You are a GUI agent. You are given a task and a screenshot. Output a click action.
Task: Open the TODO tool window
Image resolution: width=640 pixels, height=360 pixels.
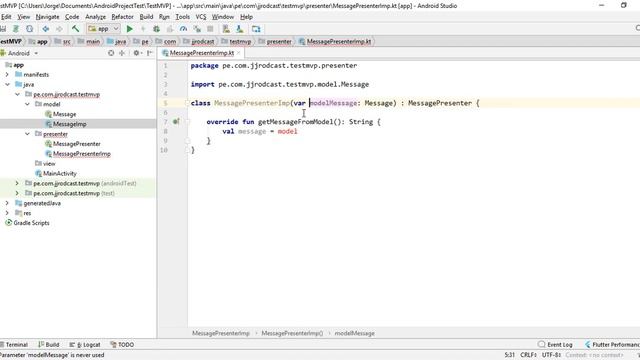[122, 344]
